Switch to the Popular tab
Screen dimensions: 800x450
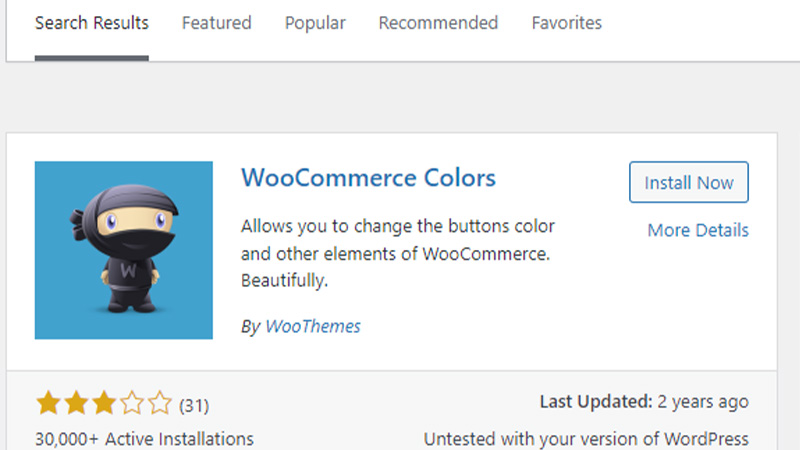[315, 23]
